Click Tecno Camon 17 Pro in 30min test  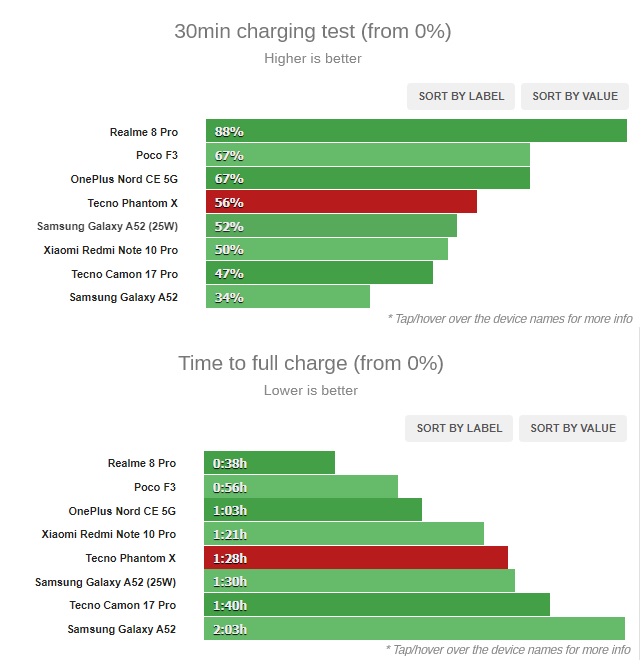[125, 273]
